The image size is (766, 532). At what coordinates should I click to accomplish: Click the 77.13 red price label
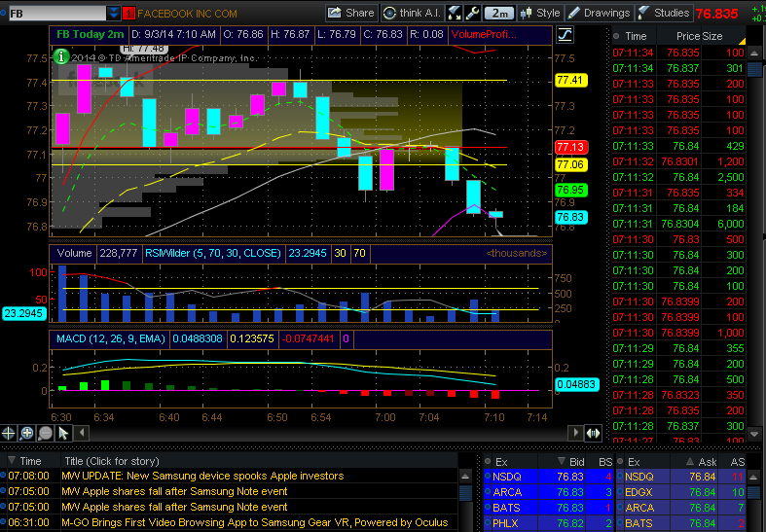(x=570, y=147)
